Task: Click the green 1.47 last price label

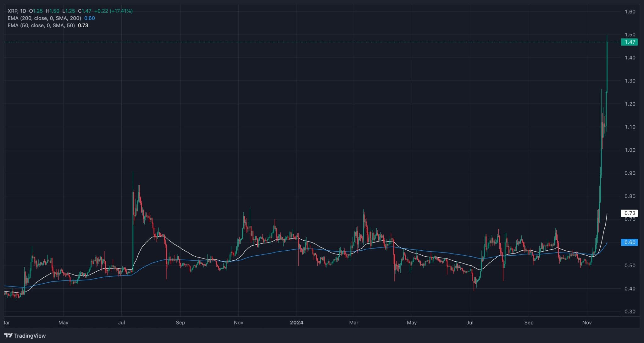Action: coord(629,42)
